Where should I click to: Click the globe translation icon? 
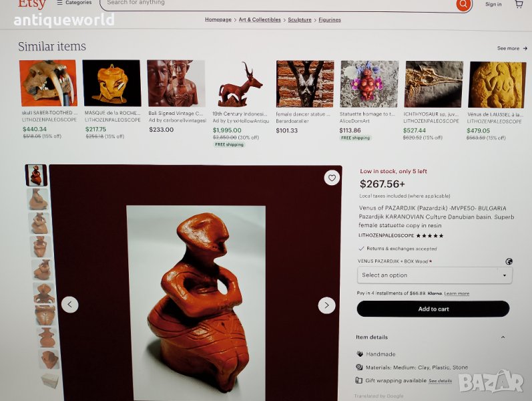[509, 261]
